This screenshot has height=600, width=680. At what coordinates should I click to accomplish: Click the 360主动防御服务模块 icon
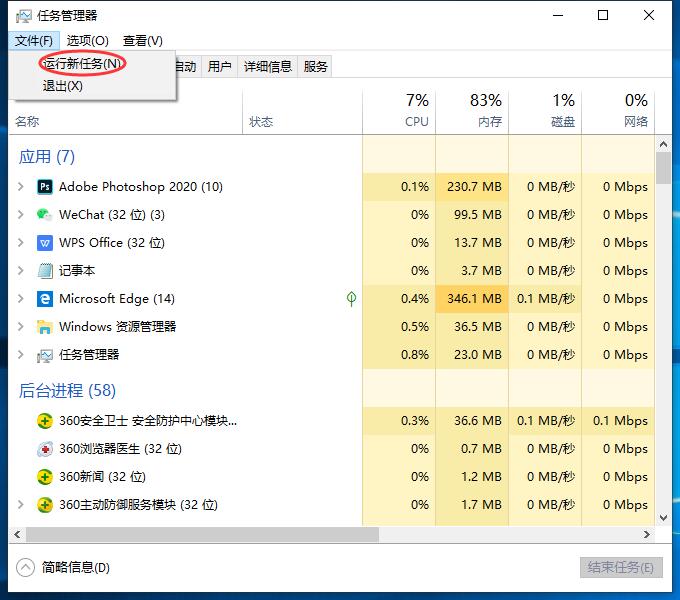click(45, 505)
